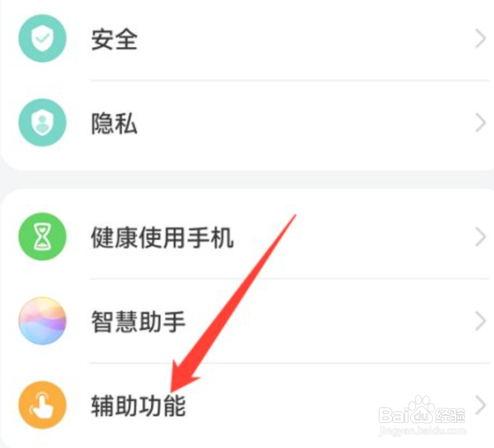This screenshot has height=448, width=494.
Task: Tap the green shield icon for 安全
Action: click(x=42, y=39)
